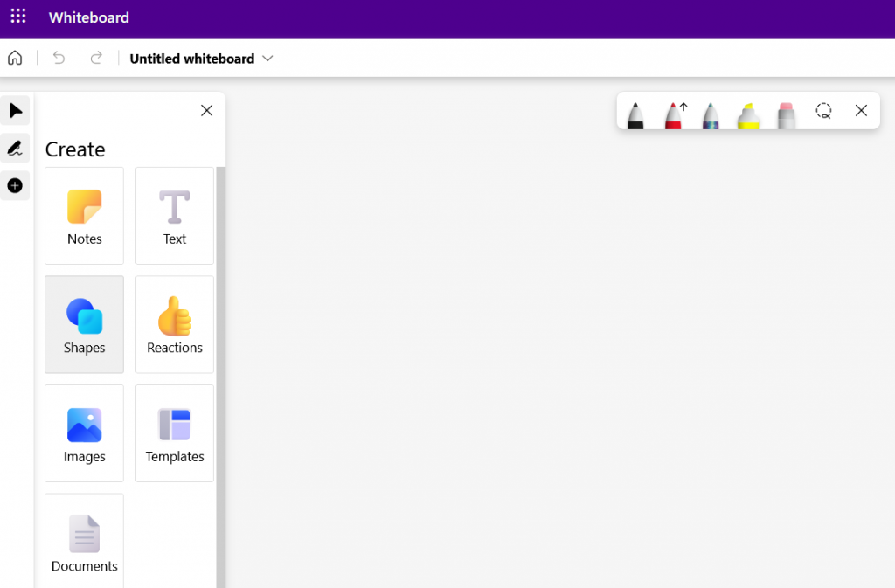Open the Reactions tile

pos(175,325)
